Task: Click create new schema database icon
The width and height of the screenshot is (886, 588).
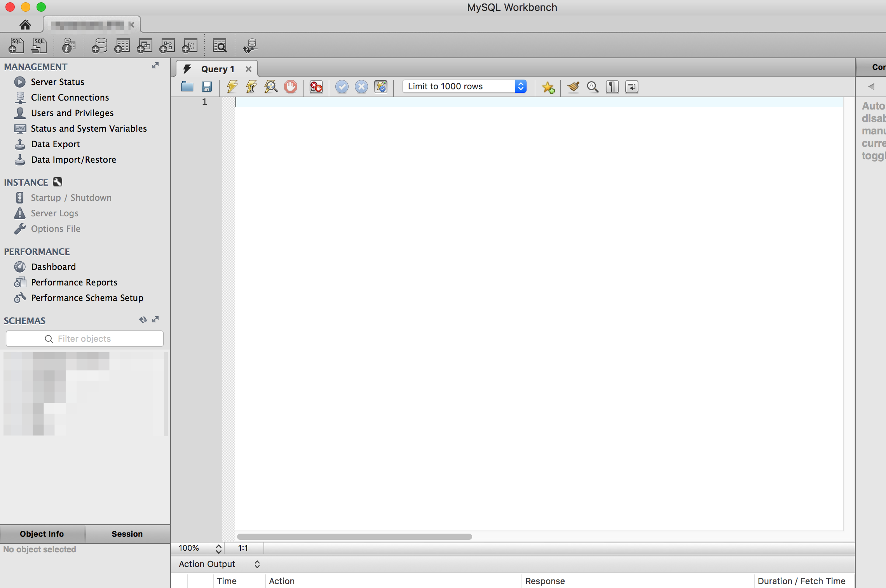Action: (99, 46)
